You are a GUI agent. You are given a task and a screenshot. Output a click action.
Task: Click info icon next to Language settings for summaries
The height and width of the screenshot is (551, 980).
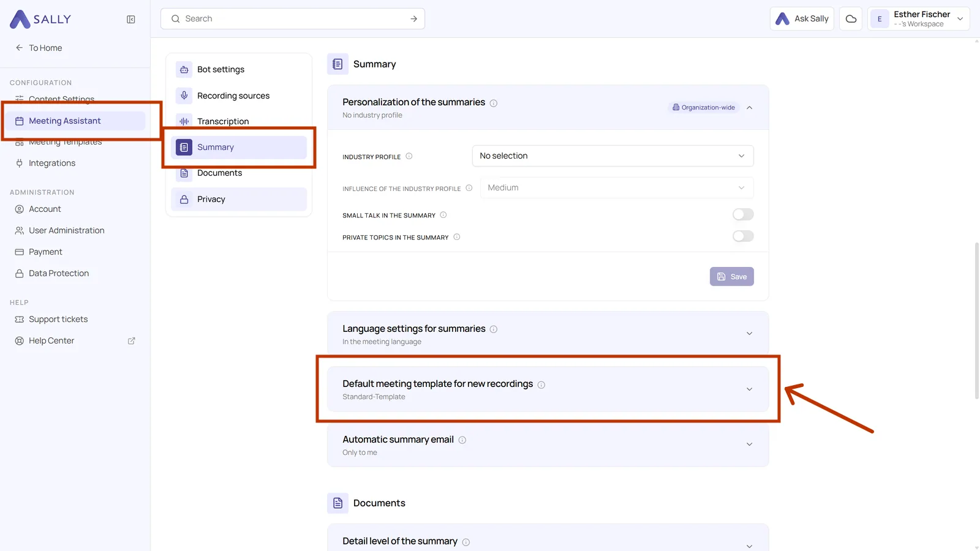pyautogui.click(x=494, y=329)
